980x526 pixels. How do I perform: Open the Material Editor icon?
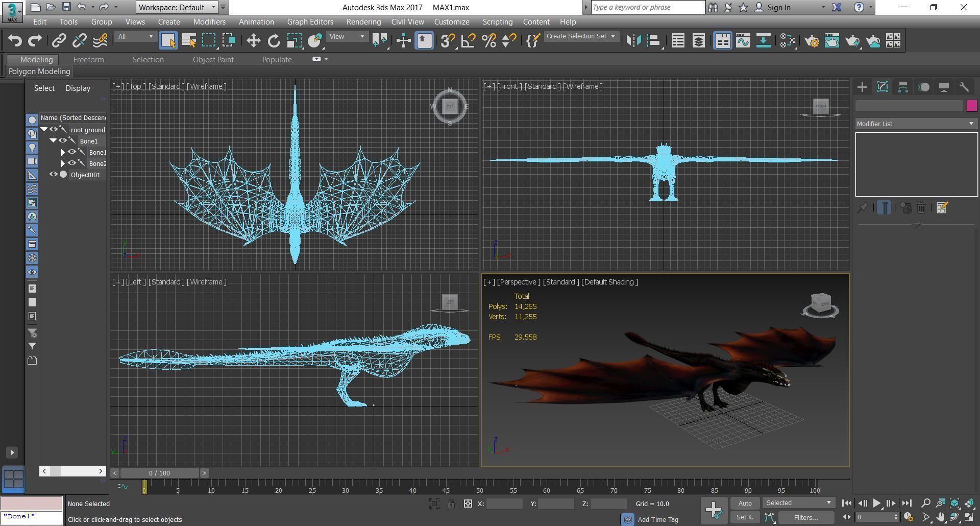click(788, 40)
